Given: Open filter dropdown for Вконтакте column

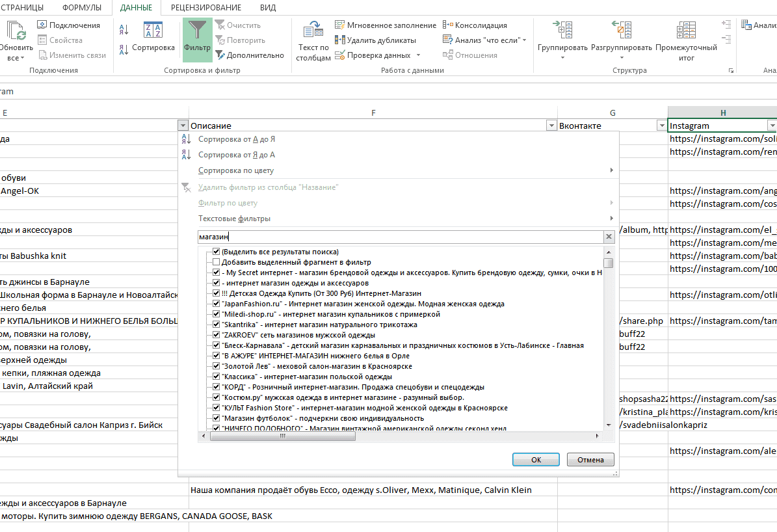Looking at the screenshot, I should (661, 126).
